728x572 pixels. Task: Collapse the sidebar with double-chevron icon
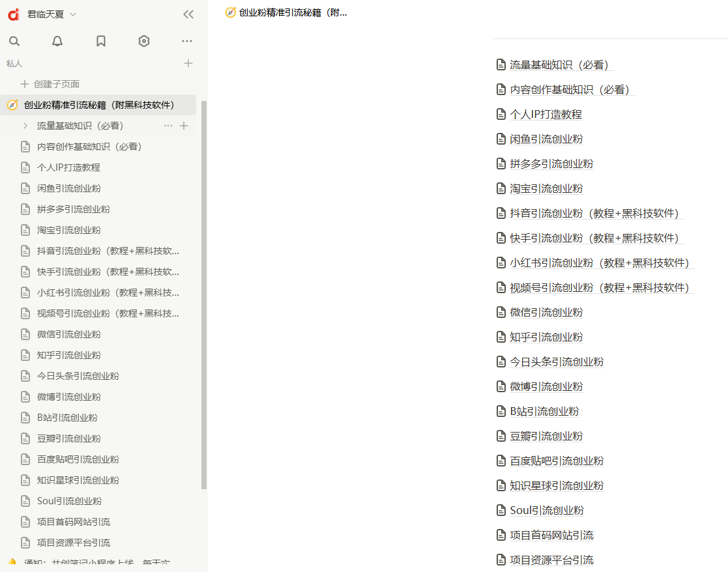[x=188, y=14]
